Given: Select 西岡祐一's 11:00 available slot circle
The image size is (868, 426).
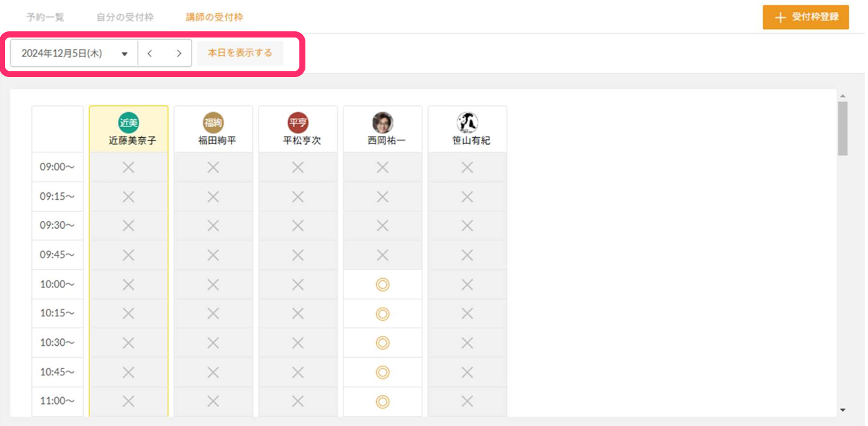Looking at the screenshot, I should (382, 401).
